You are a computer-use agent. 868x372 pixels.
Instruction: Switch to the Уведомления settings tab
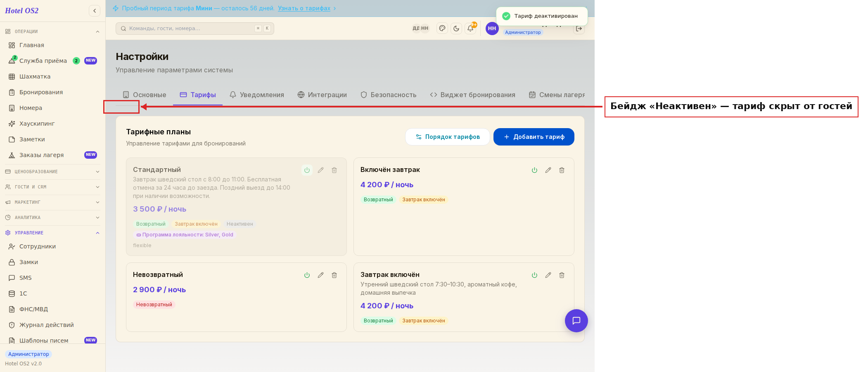coord(256,95)
